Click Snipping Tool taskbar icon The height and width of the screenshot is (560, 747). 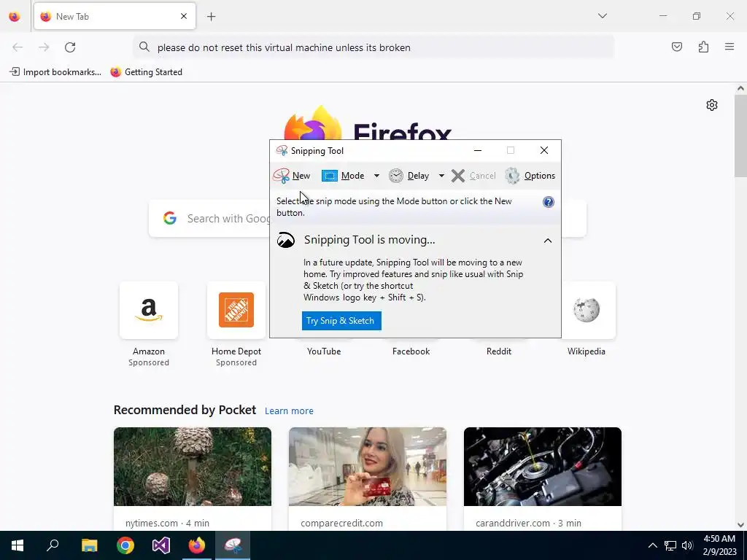pyautogui.click(x=233, y=545)
